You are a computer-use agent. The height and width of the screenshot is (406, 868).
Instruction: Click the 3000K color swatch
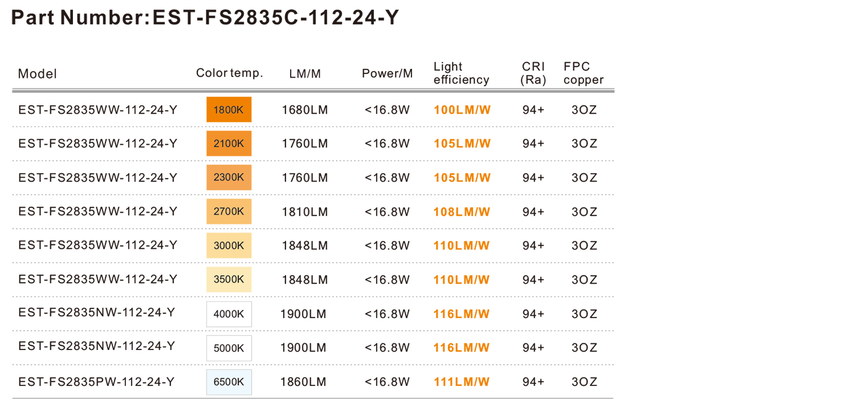(x=229, y=246)
